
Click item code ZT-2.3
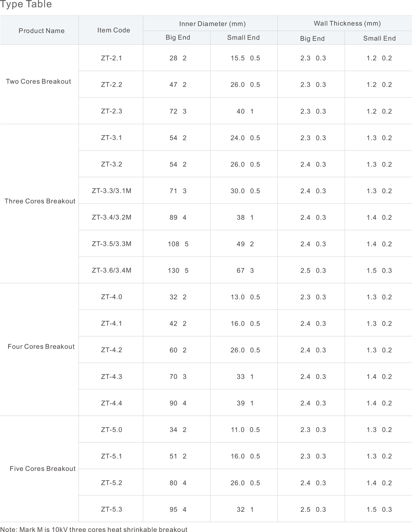coord(112,111)
